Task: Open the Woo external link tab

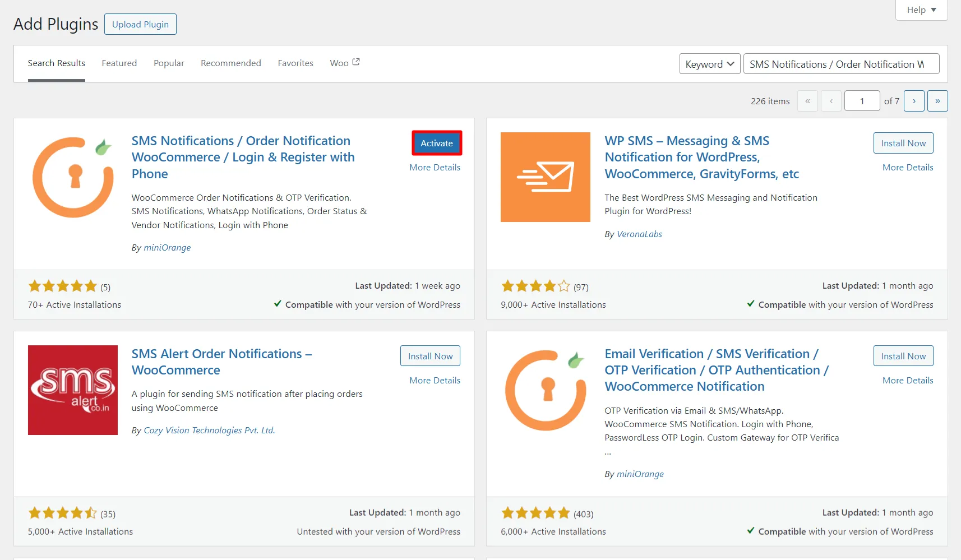Action: click(x=345, y=63)
